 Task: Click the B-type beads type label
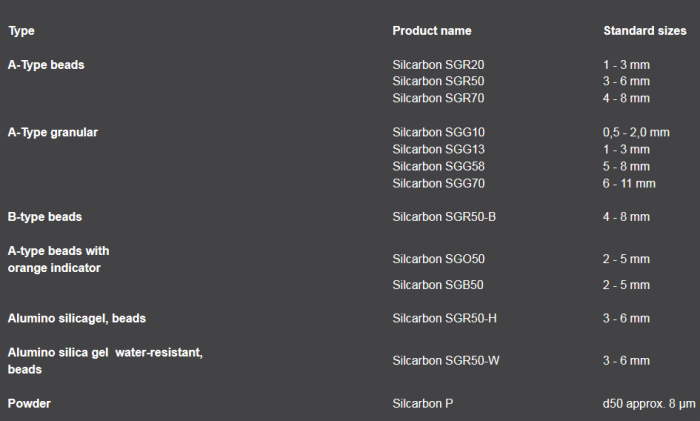45,217
